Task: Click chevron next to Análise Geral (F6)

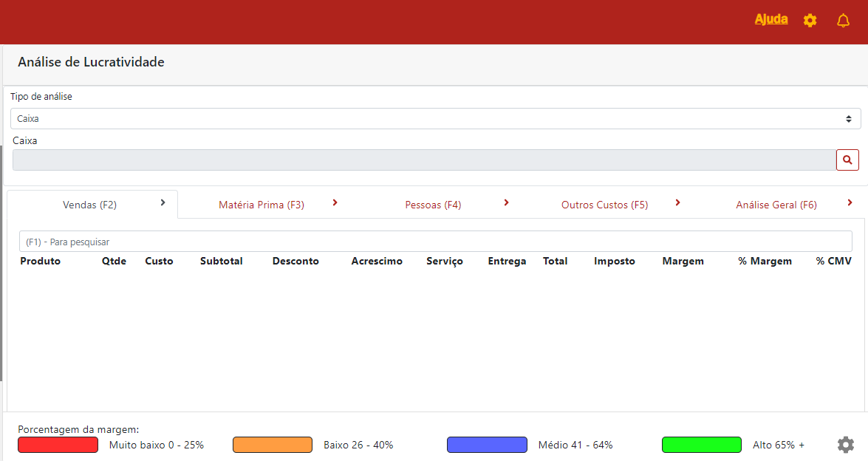Action: (x=850, y=203)
